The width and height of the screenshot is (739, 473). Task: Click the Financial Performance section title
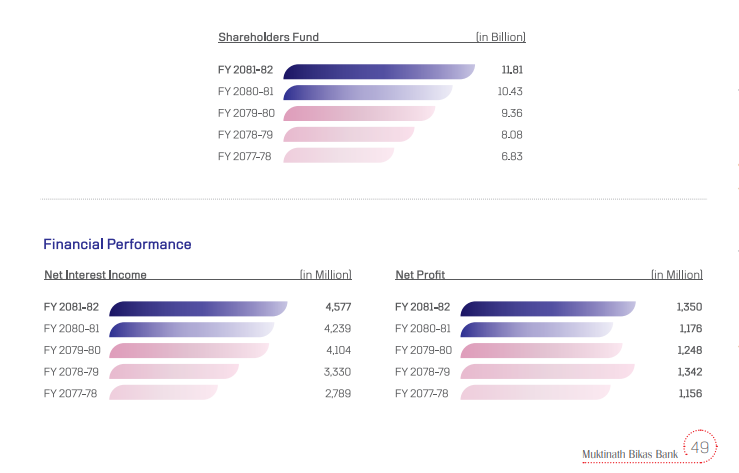click(117, 244)
